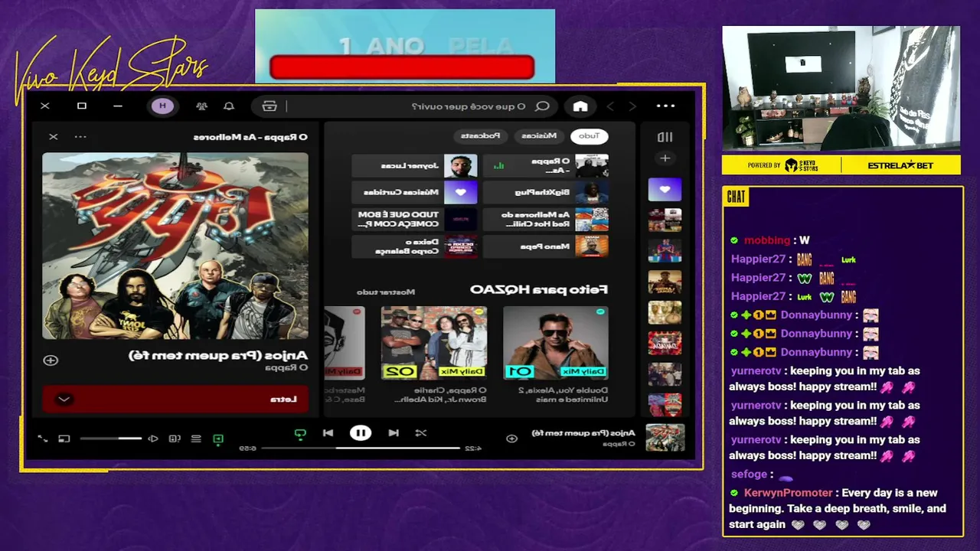Open the O Rappa - As Melhores shortcut tile
980x551 pixels.
click(x=546, y=165)
